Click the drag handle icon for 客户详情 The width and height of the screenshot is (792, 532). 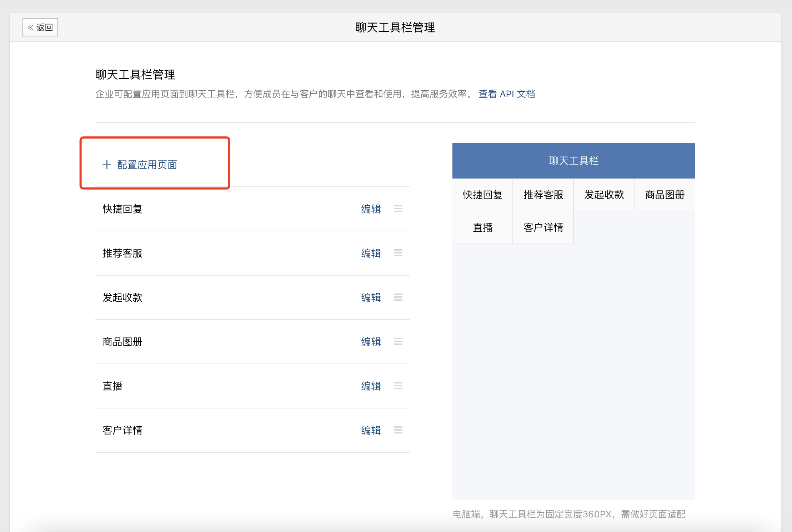[x=398, y=430]
